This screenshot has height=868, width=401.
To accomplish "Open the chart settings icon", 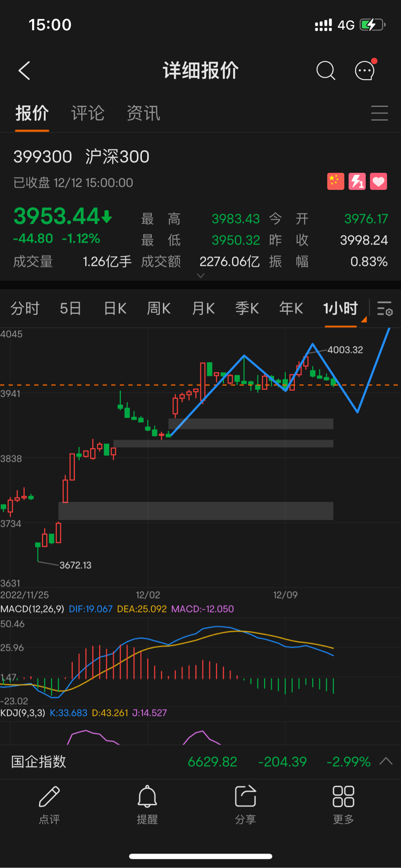I will click(385, 308).
